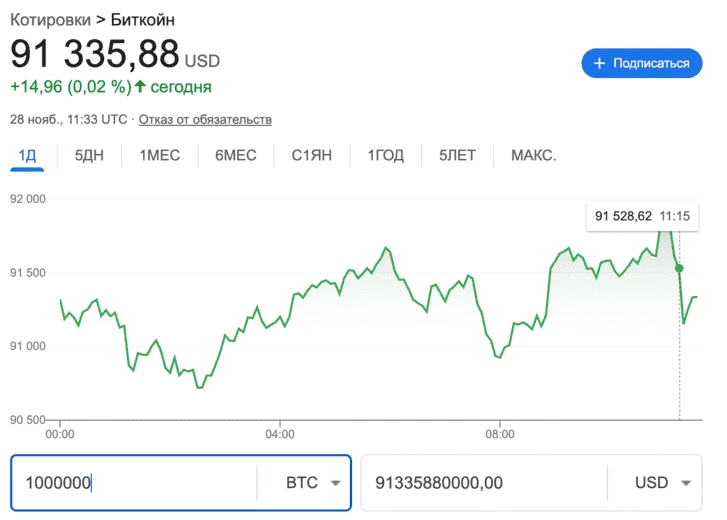Show the 6МЕС chart range
The height and width of the screenshot is (520, 727).
[235, 155]
